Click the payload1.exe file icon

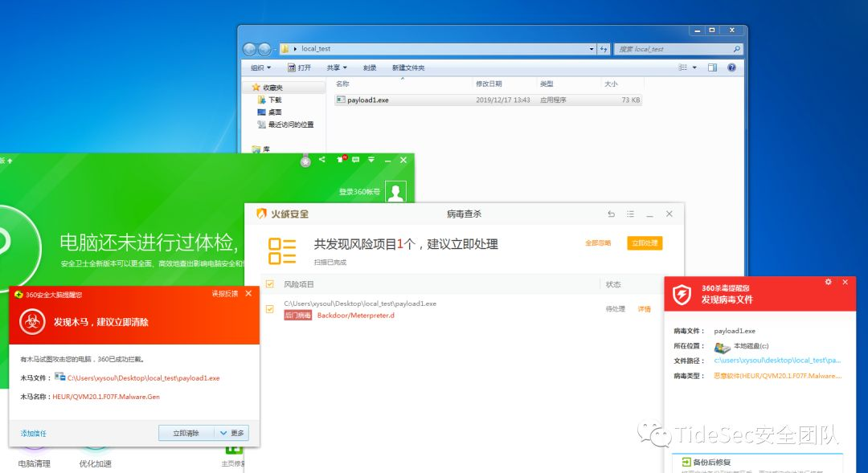(341, 100)
